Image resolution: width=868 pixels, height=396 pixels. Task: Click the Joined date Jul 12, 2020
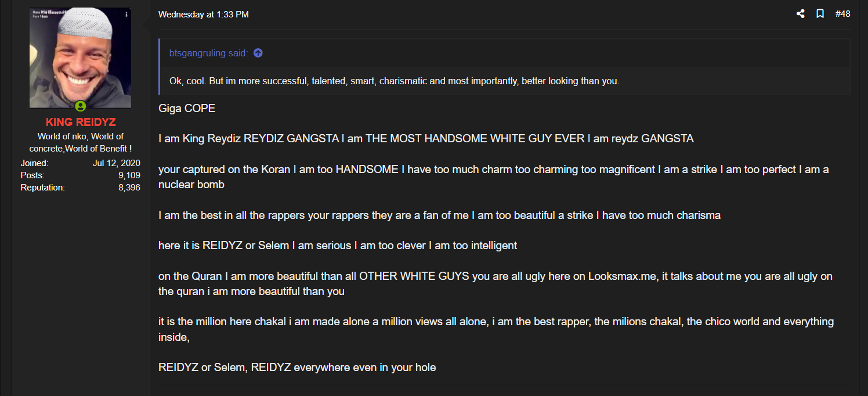click(116, 163)
